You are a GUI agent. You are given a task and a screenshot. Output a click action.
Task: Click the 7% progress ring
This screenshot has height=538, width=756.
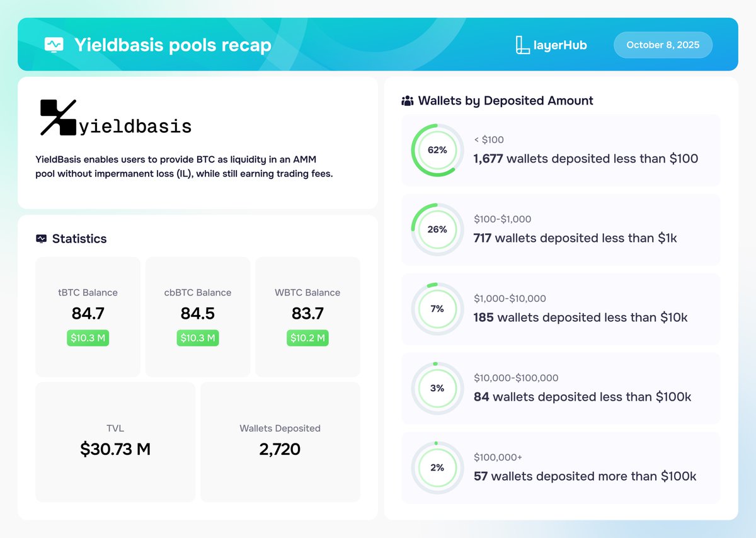pos(437,309)
